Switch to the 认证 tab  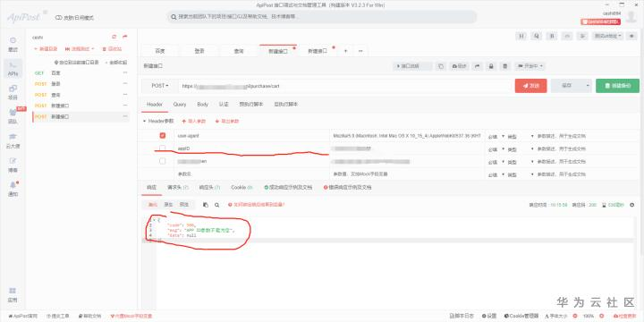point(224,105)
